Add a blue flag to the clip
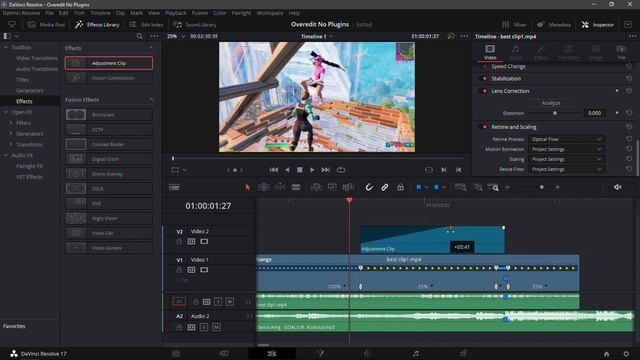Viewport: 640px width, 360px height. (x=419, y=187)
